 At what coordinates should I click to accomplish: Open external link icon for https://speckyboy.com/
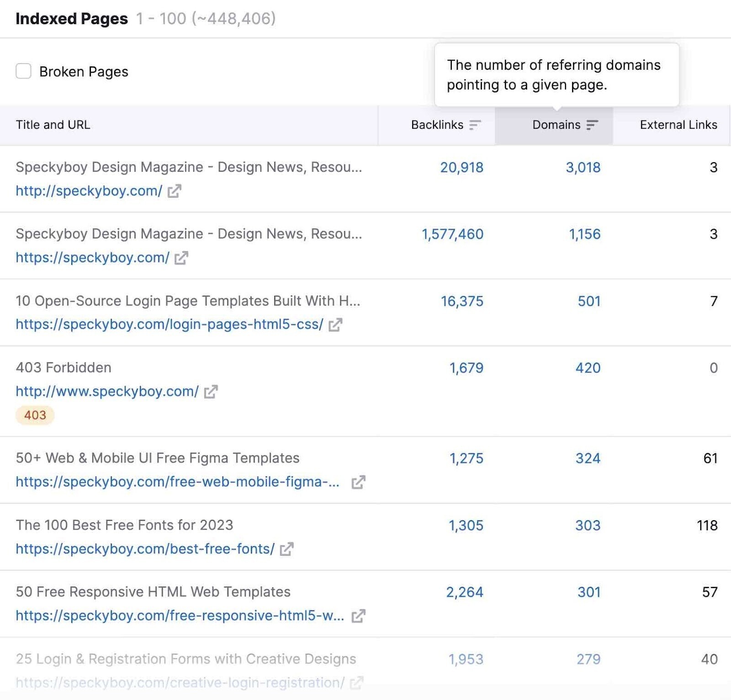(x=181, y=258)
